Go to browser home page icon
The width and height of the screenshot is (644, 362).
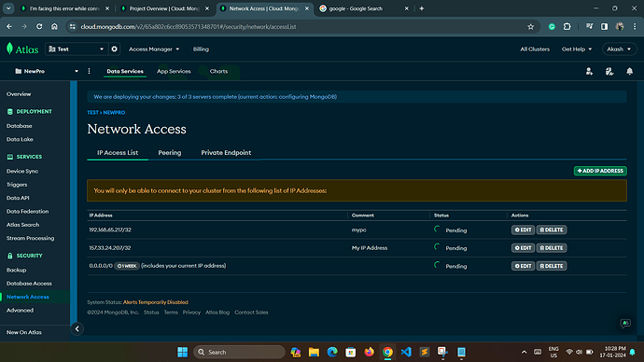[x=54, y=27]
